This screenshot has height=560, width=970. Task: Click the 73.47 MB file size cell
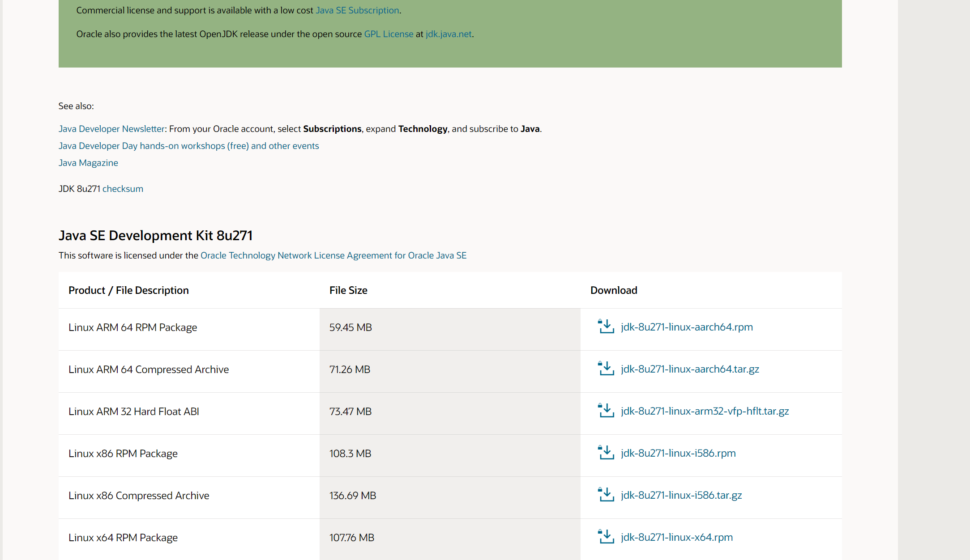(450, 413)
